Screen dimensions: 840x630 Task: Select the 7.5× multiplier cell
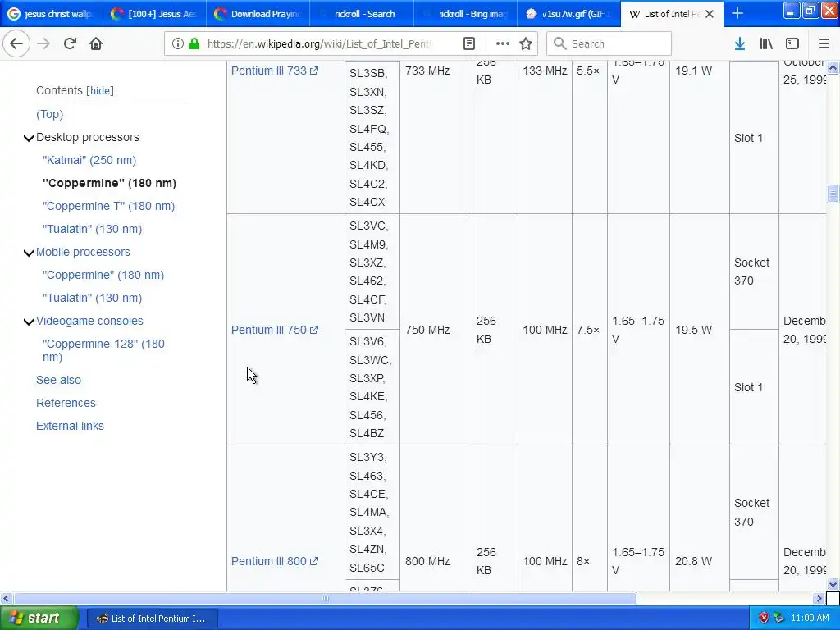click(x=589, y=330)
